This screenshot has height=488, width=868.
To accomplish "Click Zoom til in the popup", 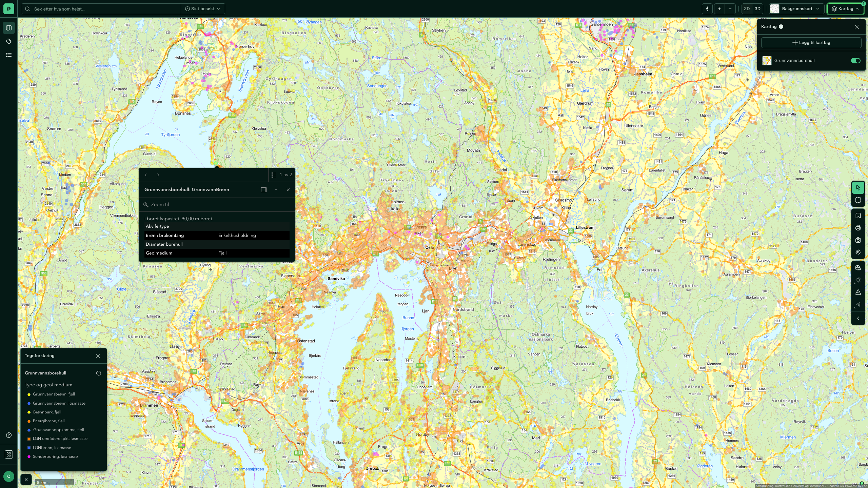I will pyautogui.click(x=156, y=205).
